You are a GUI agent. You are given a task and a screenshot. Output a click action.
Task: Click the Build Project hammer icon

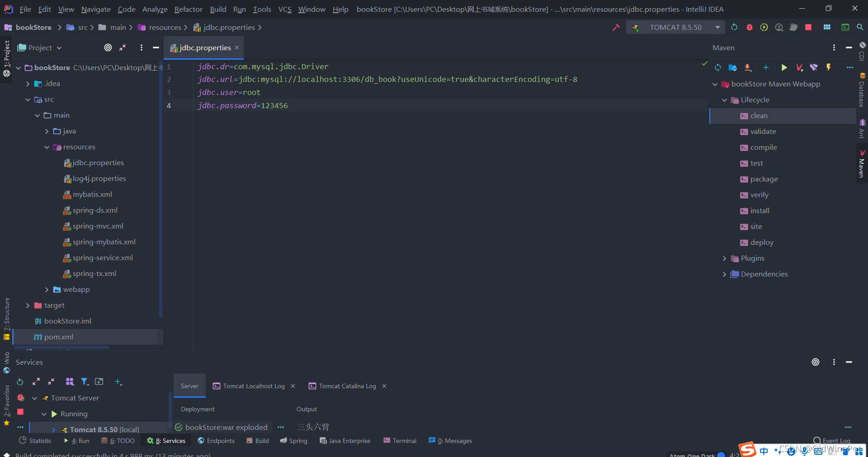(616, 27)
